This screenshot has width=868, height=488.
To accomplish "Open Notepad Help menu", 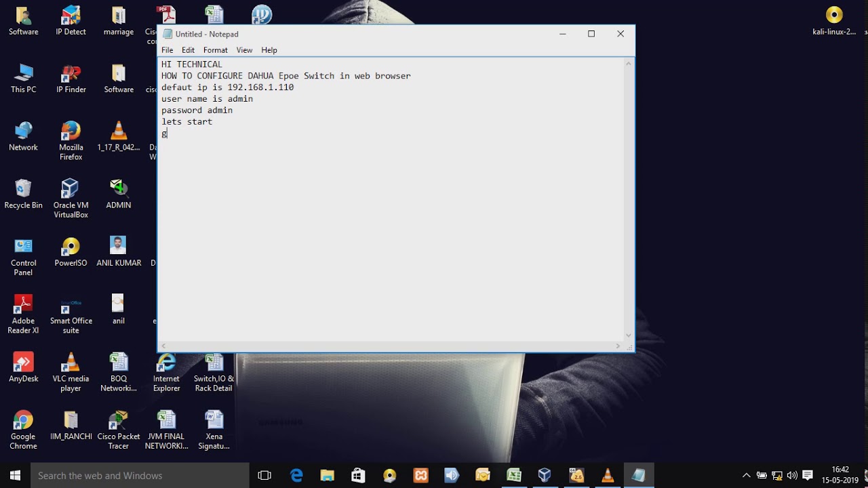I will pos(269,50).
